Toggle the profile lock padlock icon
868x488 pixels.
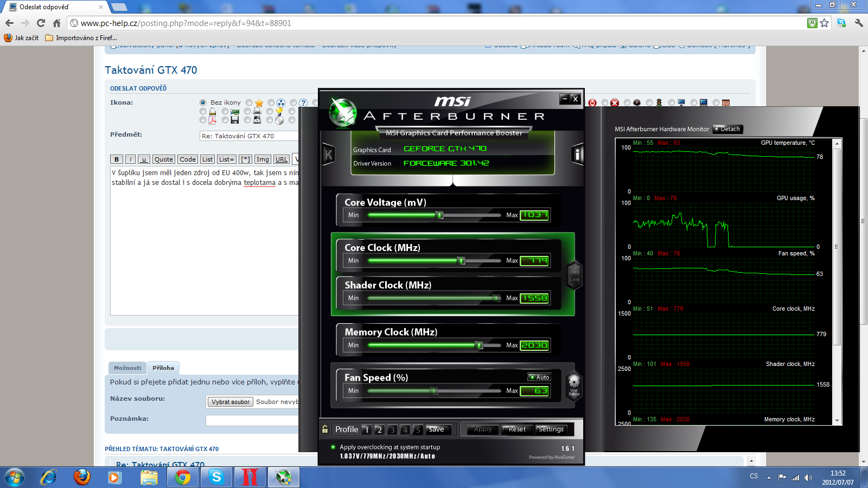pyautogui.click(x=325, y=429)
